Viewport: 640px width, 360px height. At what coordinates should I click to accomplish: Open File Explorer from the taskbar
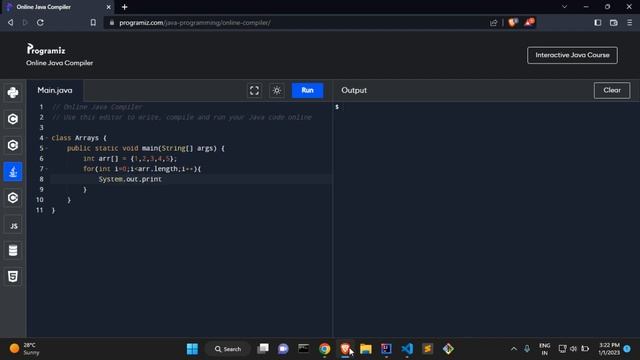pyautogui.click(x=366, y=349)
